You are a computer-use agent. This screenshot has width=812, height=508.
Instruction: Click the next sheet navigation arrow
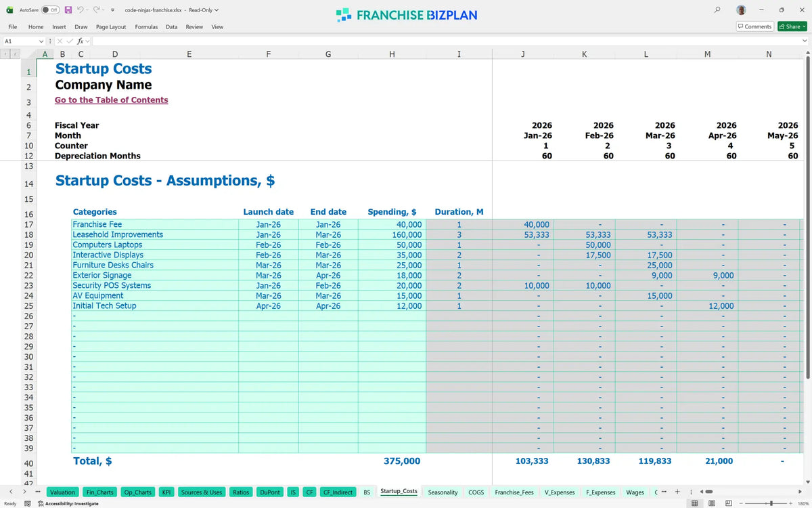point(25,492)
